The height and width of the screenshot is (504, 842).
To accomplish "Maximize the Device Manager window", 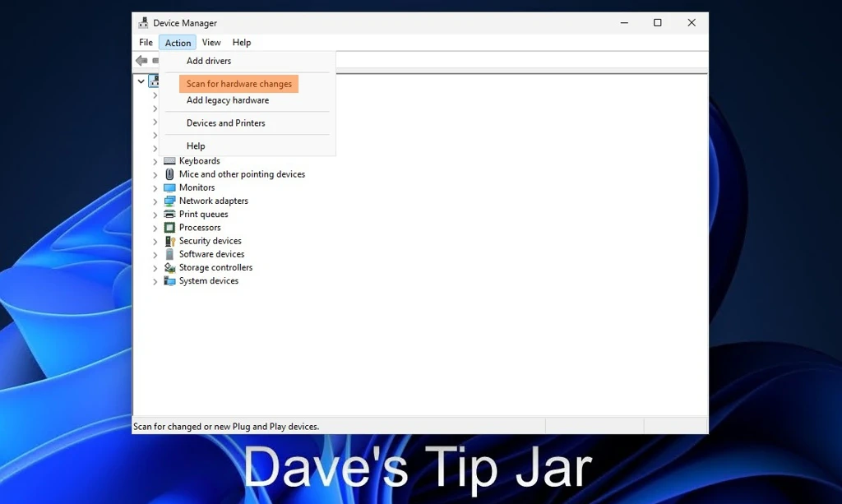I will tap(657, 22).
